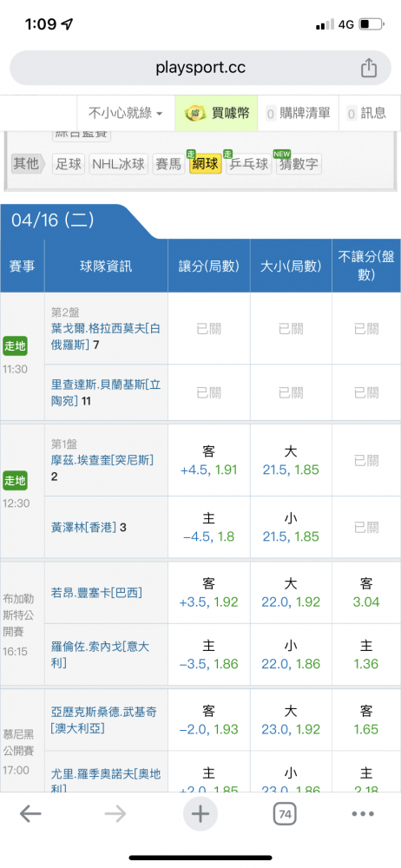
Task: Choose 大 21.5, 1.85 over odds
Action: coord(291,461)
